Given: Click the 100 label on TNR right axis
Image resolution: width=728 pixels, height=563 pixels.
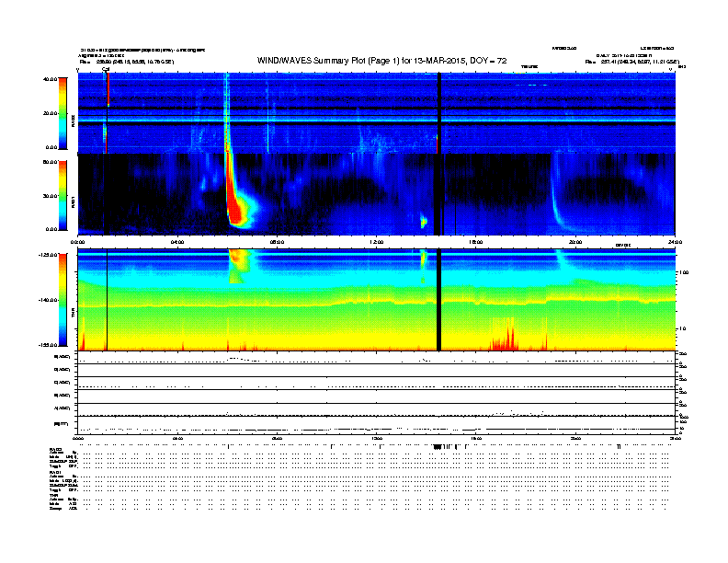Looking at the screenshot, I should pos(684,272).
